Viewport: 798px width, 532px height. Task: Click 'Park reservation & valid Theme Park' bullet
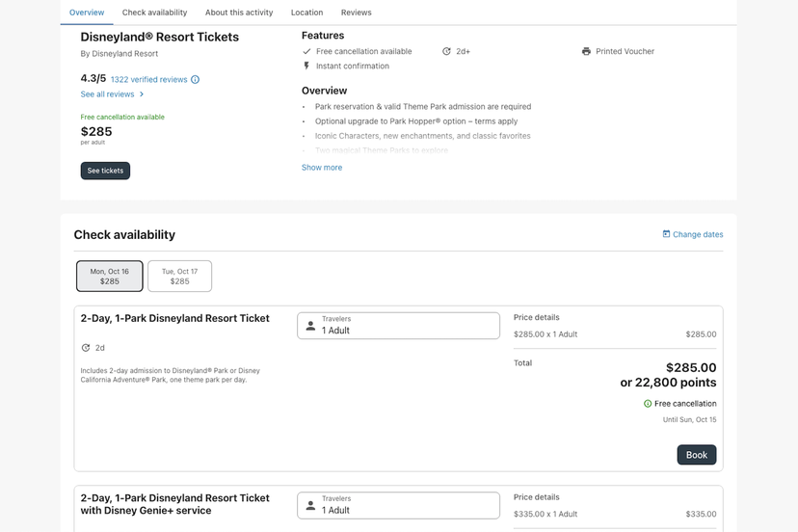422,106
